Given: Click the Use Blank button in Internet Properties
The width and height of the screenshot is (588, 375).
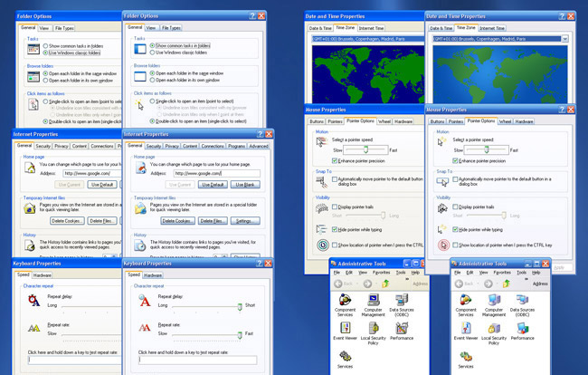Looking at the screenshot, I should [x=245, y=185].
